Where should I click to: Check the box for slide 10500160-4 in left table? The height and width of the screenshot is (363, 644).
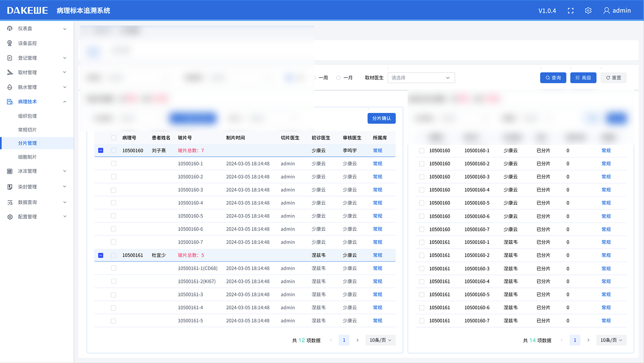click(x=114, y=203)
